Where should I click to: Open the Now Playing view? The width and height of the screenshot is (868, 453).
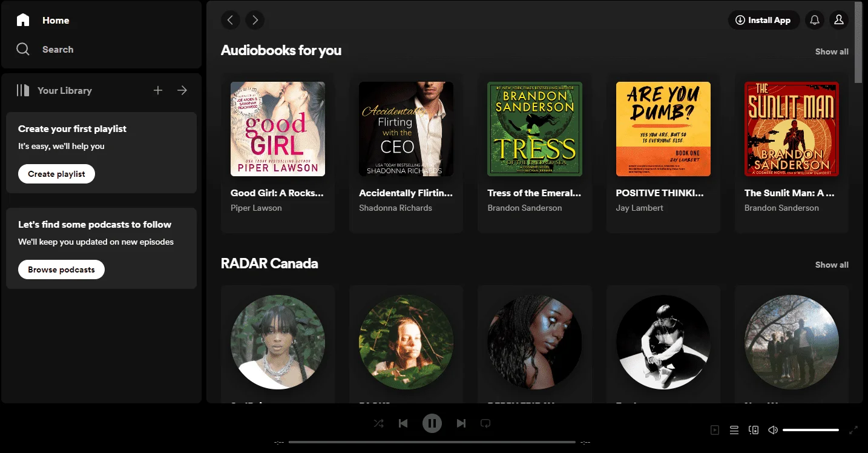tap(715, 430)
